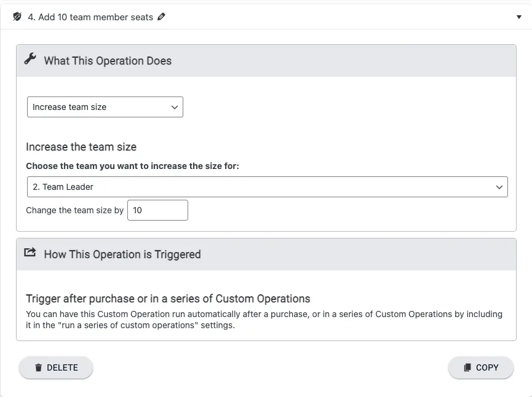
Task: Click the title 4. Add 10 team member seats
Action: 90,17
